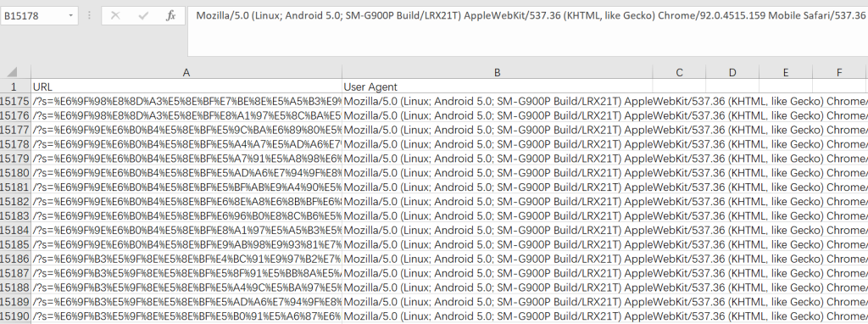This screenshot has height=324, width=868.
Task: Select row header 15182
Action: tap(15, 202)
